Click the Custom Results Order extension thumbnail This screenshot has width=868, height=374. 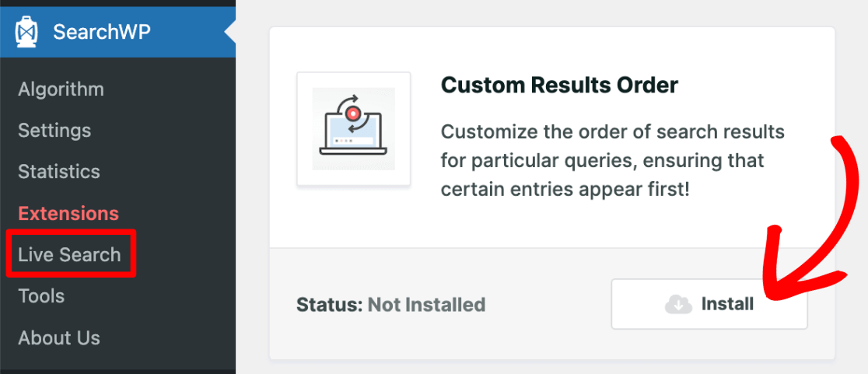pos(353,129)
